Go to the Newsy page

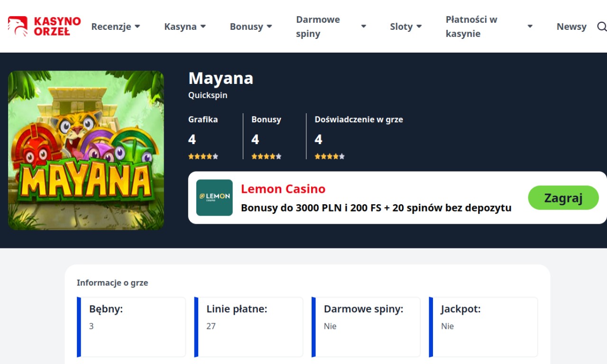click(x=571, y=27)
